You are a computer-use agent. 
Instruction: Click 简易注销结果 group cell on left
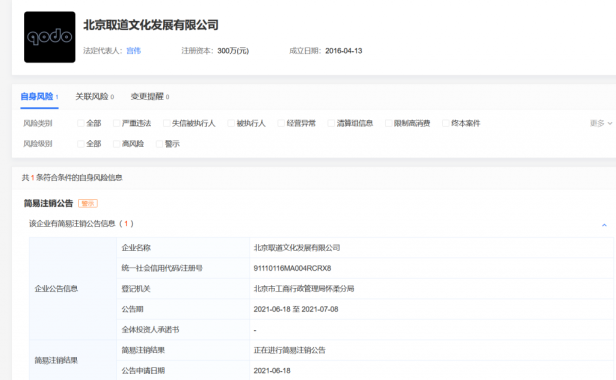(x=73, y=360)
